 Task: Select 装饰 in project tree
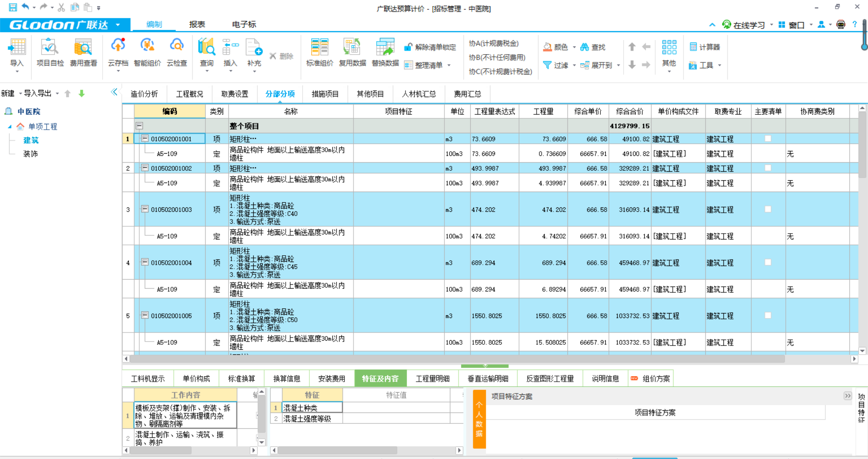(x=31, y=154)
